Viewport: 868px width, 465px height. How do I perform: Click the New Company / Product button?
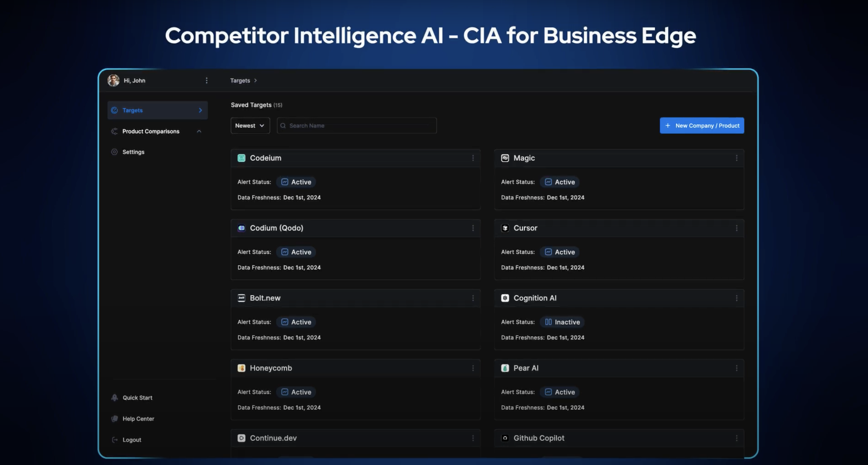click(x=702, y=126)
